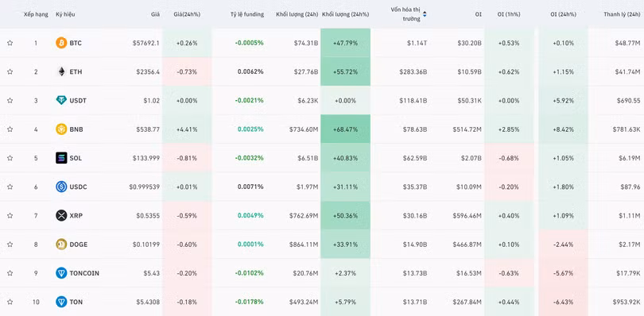Viewport: 644px width, 316px height.
Task: Click the BNB yellow coin icon
Action: coord(61,129)
